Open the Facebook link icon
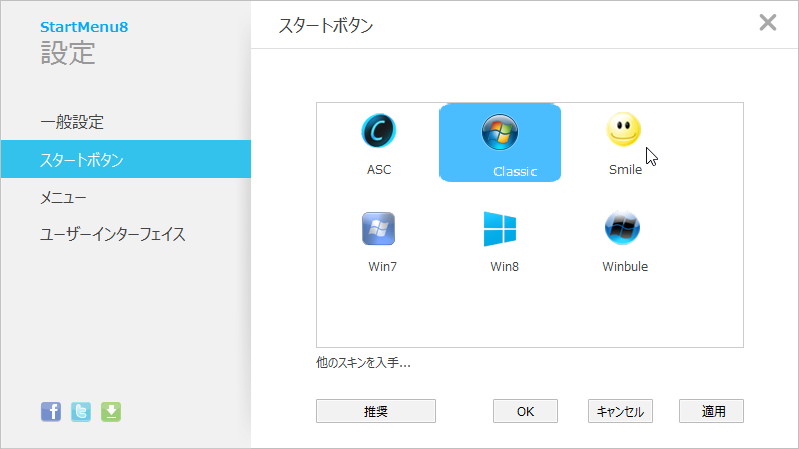This screenshot has width=799, height=449. [x=51, y=411]
